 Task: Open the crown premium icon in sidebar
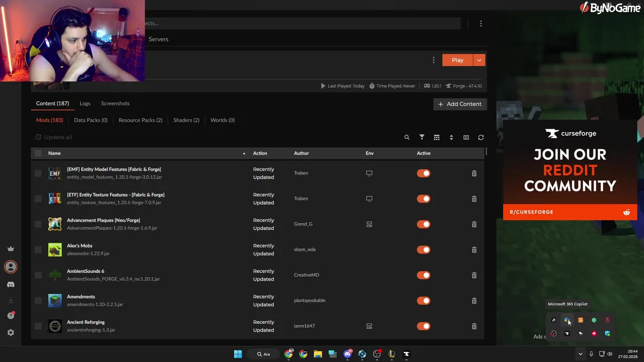click(x=11, y=248)
